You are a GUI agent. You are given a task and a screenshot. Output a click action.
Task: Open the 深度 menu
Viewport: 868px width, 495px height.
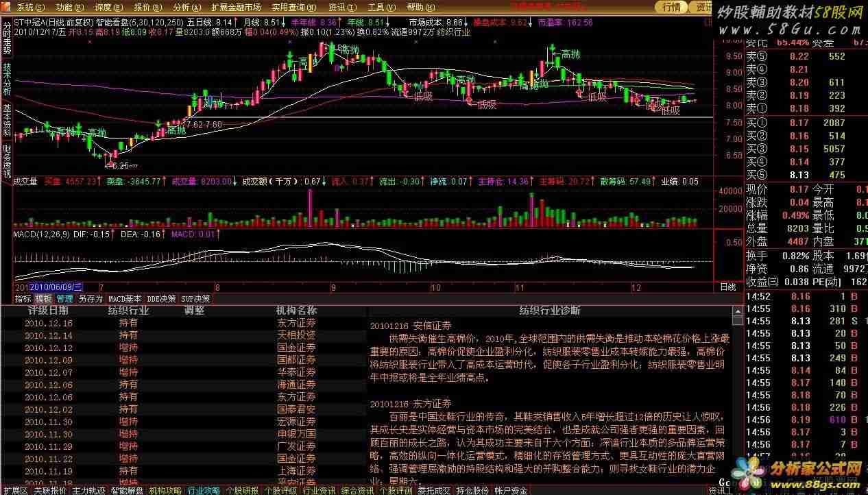tap(109, 8)
